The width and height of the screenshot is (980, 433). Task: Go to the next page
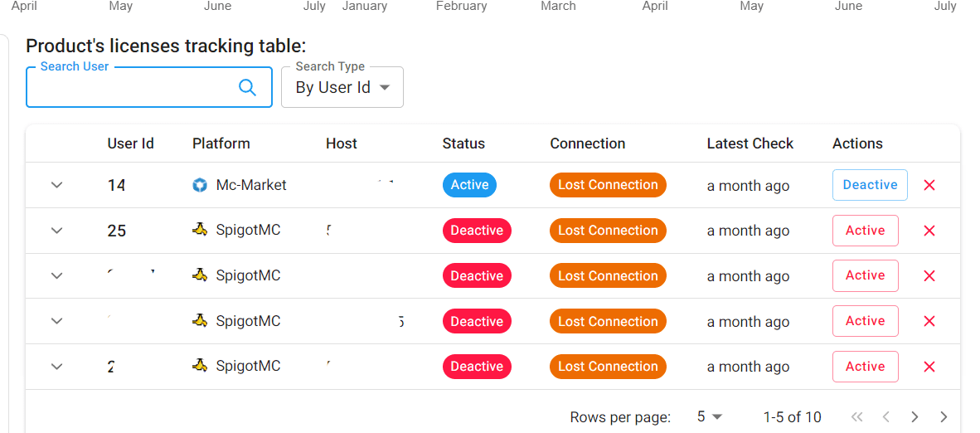(x=915, y=416)
